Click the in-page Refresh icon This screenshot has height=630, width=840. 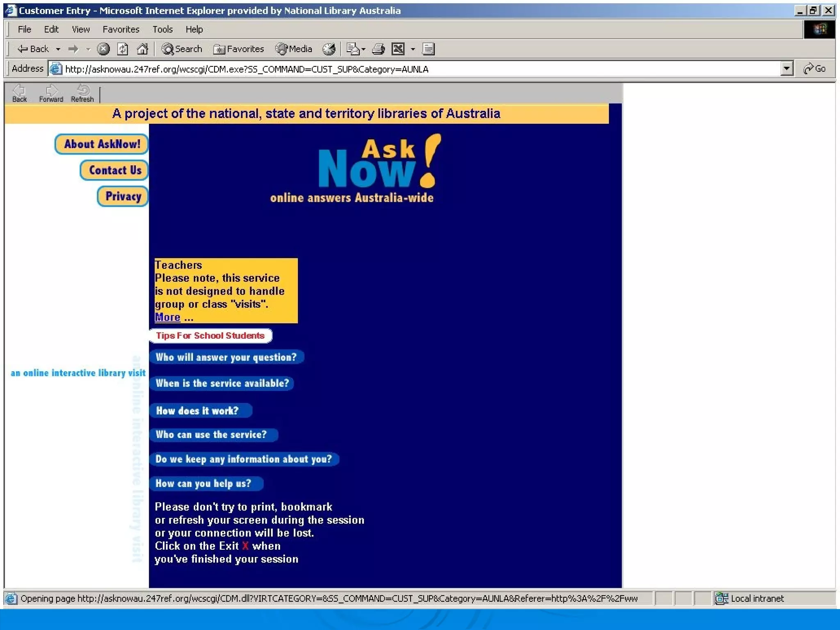tap(82, 93)
